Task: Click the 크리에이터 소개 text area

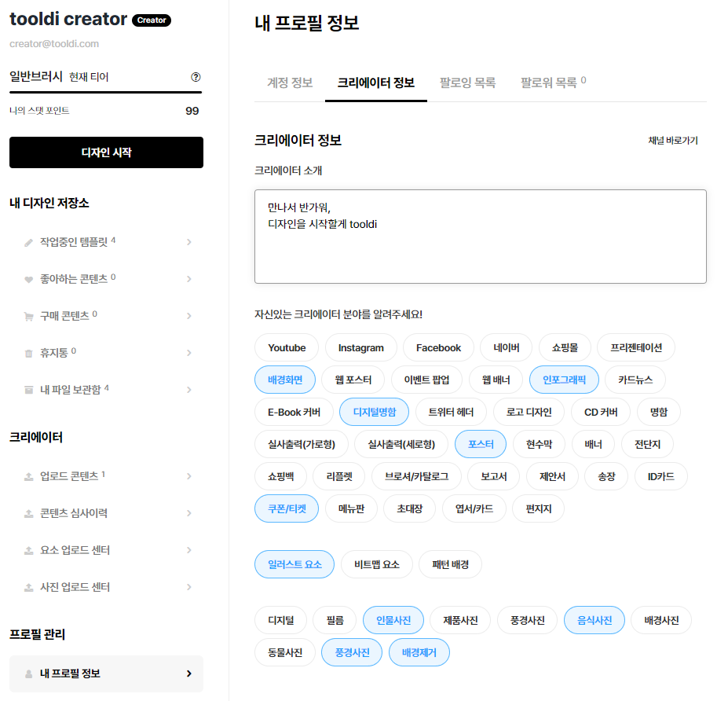Action: (480, 236)
